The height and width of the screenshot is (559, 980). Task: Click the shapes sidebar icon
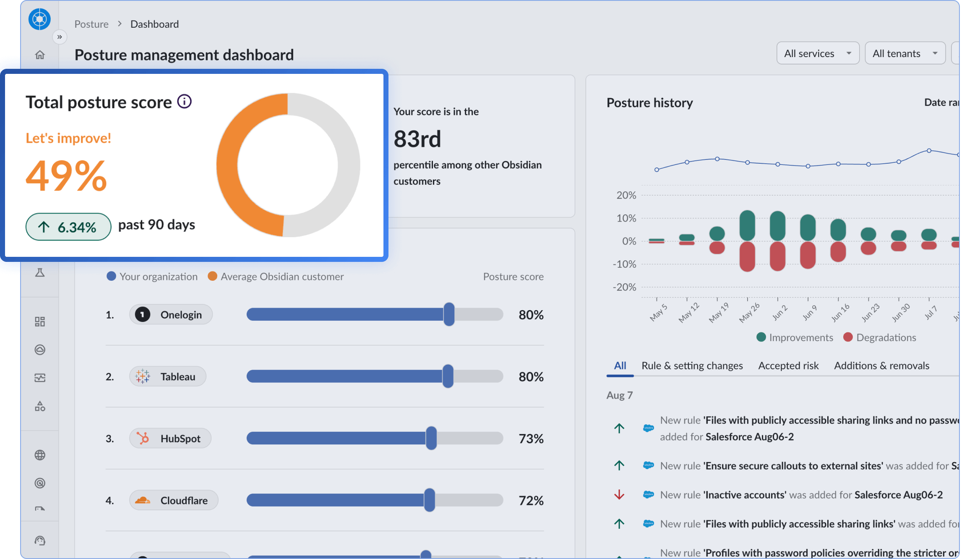[40, 406]
